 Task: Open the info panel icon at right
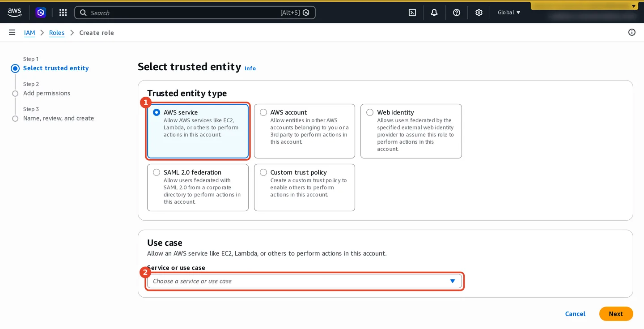coord(632,32)
